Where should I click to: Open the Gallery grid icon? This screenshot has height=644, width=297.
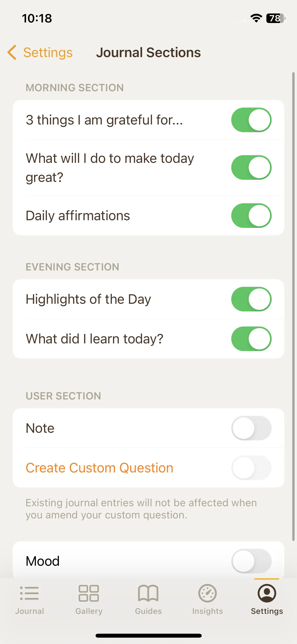coord(89,593)
